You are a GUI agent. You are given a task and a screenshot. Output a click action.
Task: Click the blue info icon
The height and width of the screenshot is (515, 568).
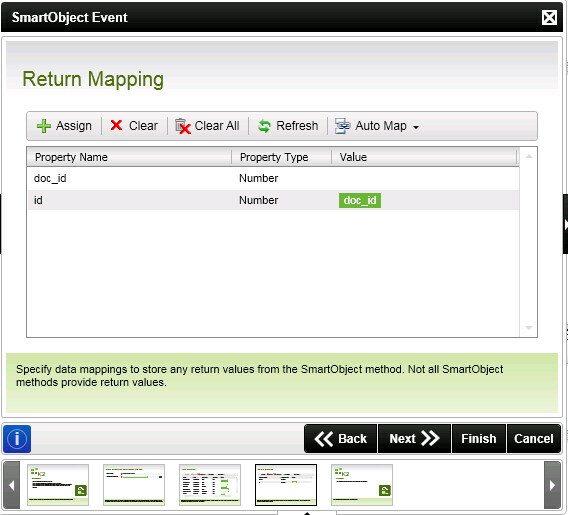coord(17,439)
